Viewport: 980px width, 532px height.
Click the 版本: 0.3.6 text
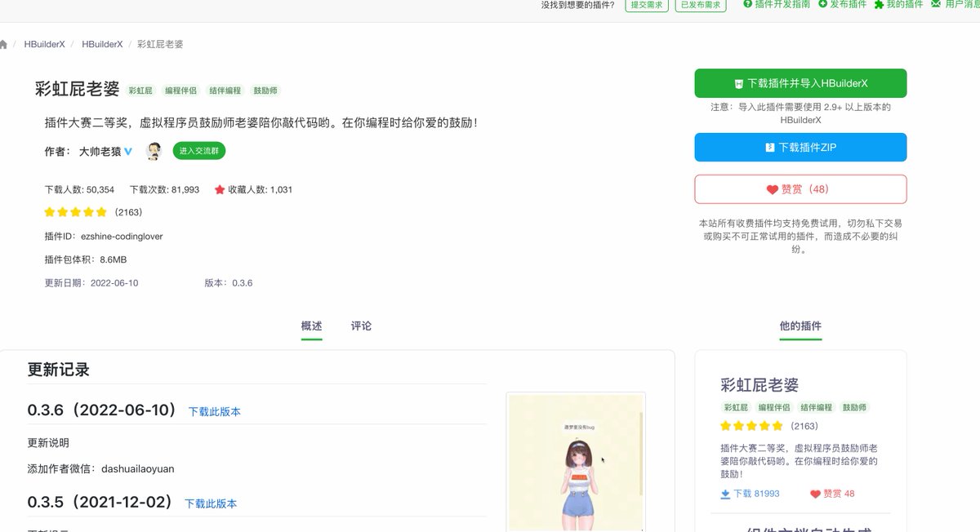[x=229, y=283]
